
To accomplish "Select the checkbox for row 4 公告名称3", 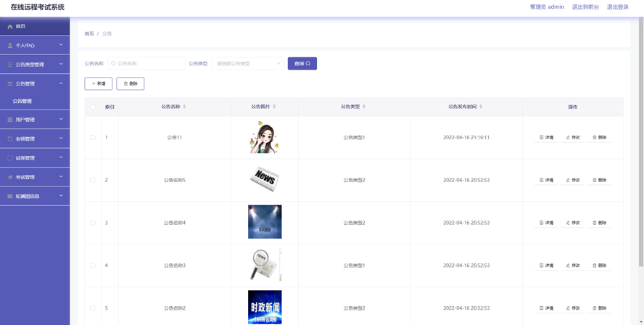I will point(93,266).
